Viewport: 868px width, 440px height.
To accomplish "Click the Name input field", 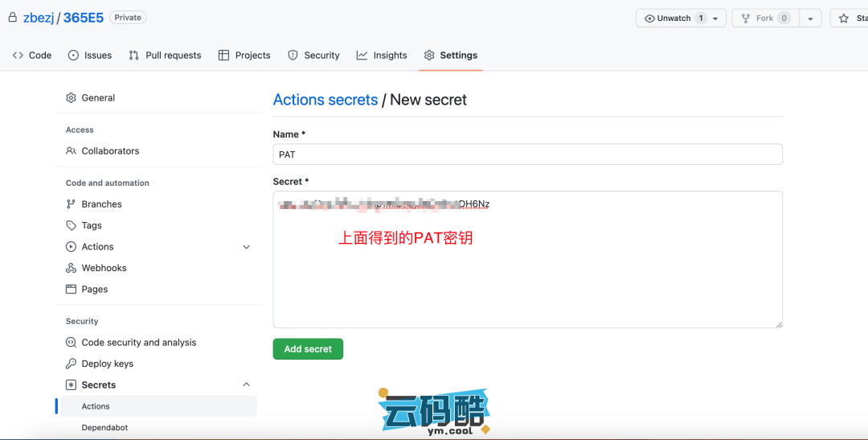I will coord(527,154).
